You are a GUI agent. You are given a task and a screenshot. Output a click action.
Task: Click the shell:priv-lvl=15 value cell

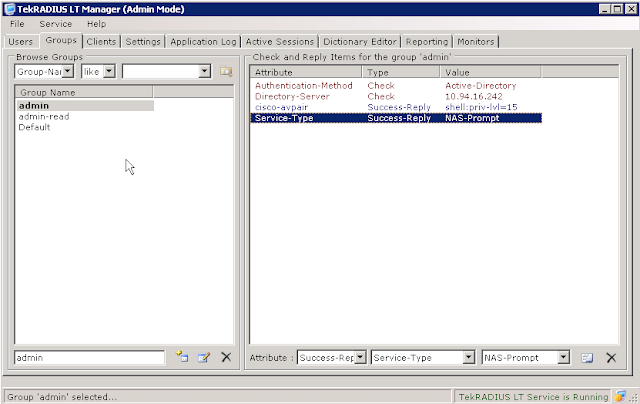tap(481, 107)
